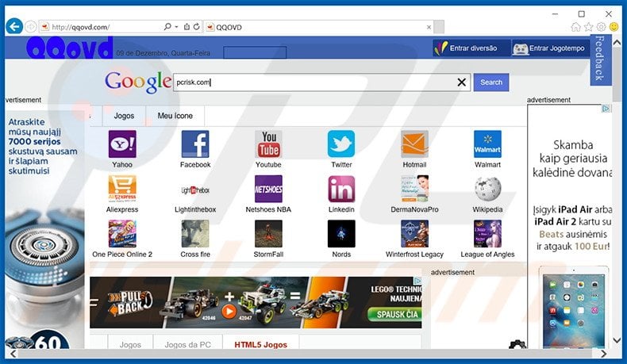Select the lower Jogos games tab
This screenshot has height=364, width=627.
[130, 343]
